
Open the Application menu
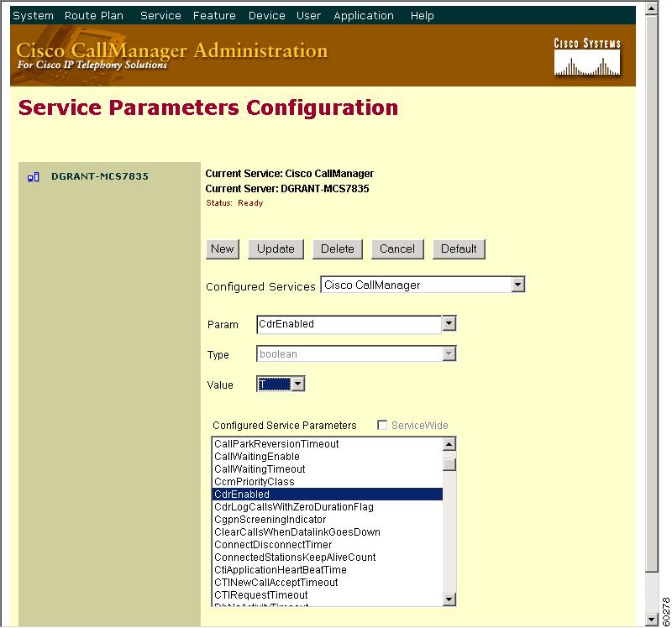(364, 16)
